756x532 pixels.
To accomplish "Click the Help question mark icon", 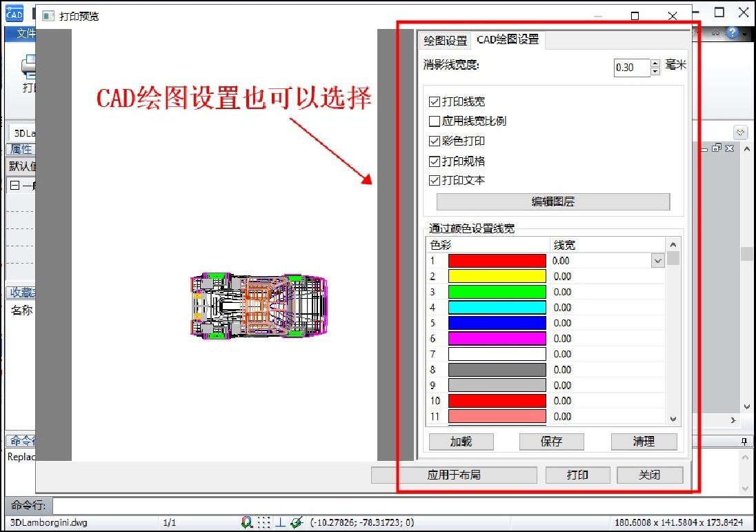I will (x=733, y=32).
